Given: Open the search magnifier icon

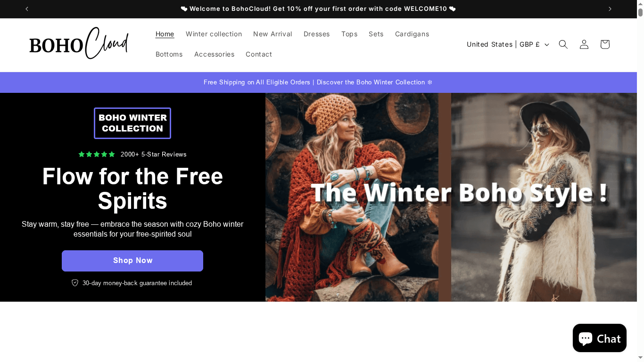Looking at the screenshot, I should coord(563,44).
